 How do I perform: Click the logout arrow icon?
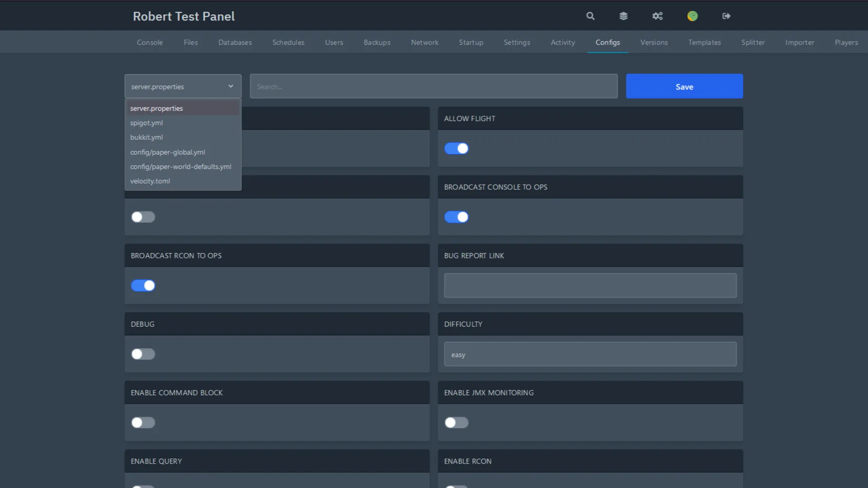point(726,16)
